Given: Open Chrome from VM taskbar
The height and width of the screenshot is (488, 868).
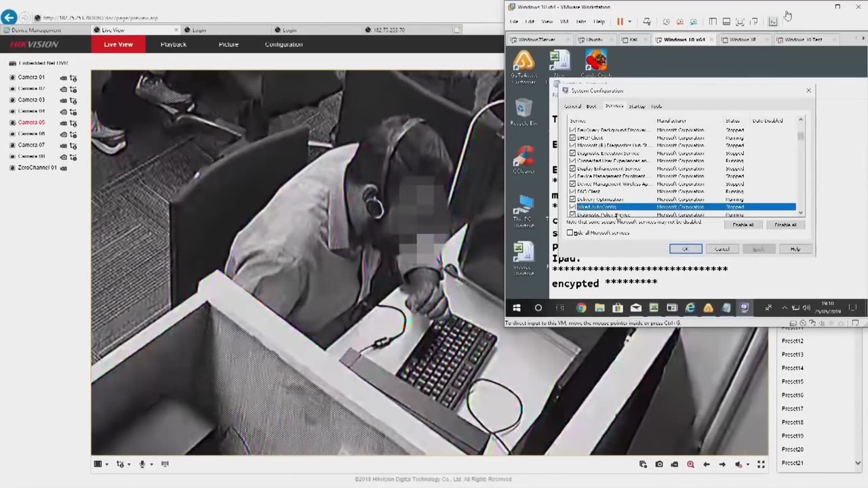Looking at the screenshot, I should [581, 308].
